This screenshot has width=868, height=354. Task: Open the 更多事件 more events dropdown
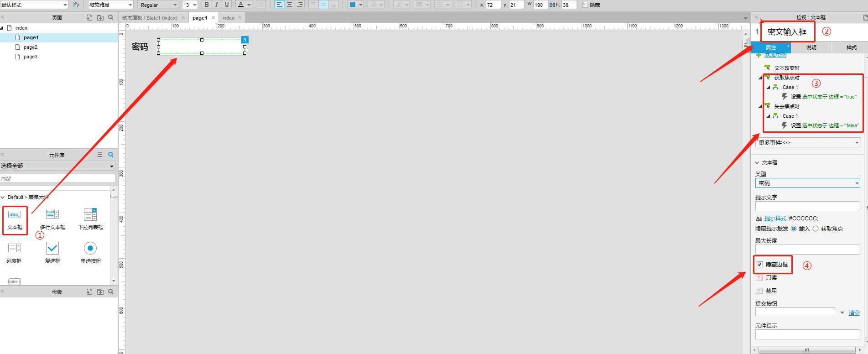[x=808, y=142]
